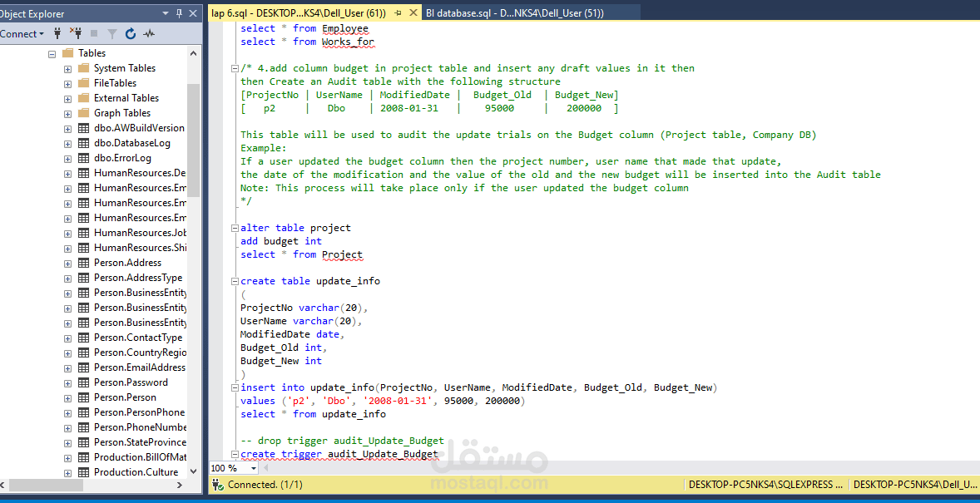Select the Person.PhoneNumbe table row
Screen dimensions: 980x503
[140, 427]
